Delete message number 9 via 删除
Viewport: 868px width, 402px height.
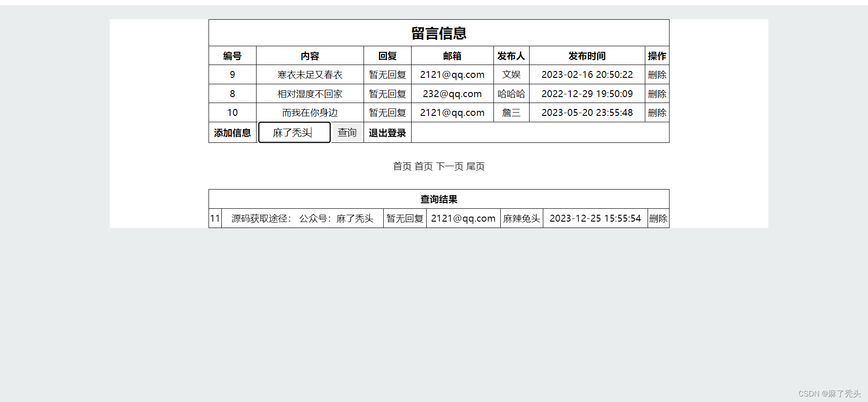657,75
